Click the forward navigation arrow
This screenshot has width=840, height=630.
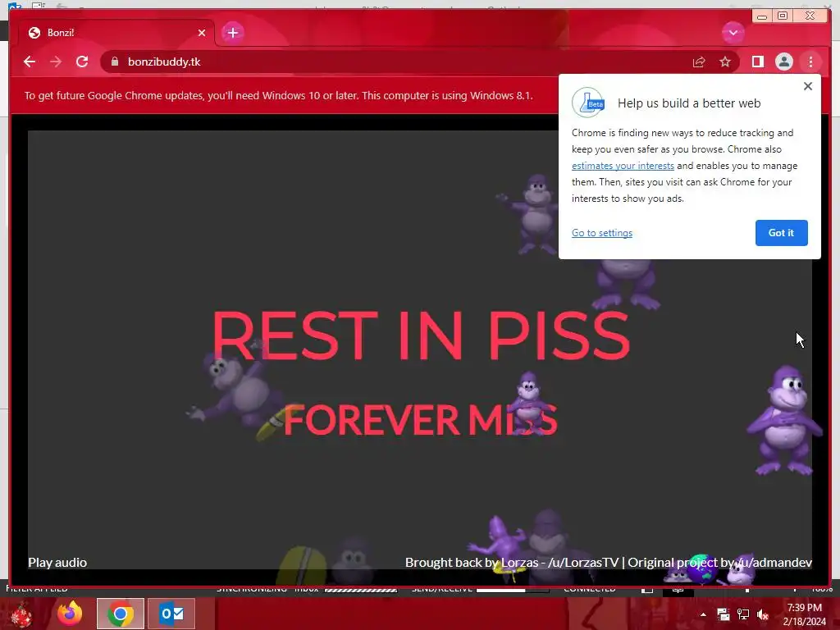pyautogui.click(x=56, y=62)
